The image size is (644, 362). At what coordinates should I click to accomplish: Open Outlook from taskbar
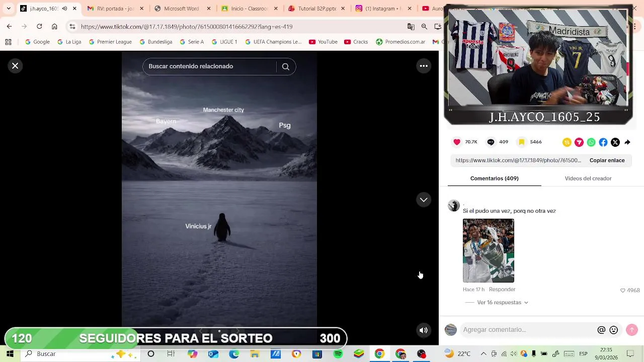(213, 354)
